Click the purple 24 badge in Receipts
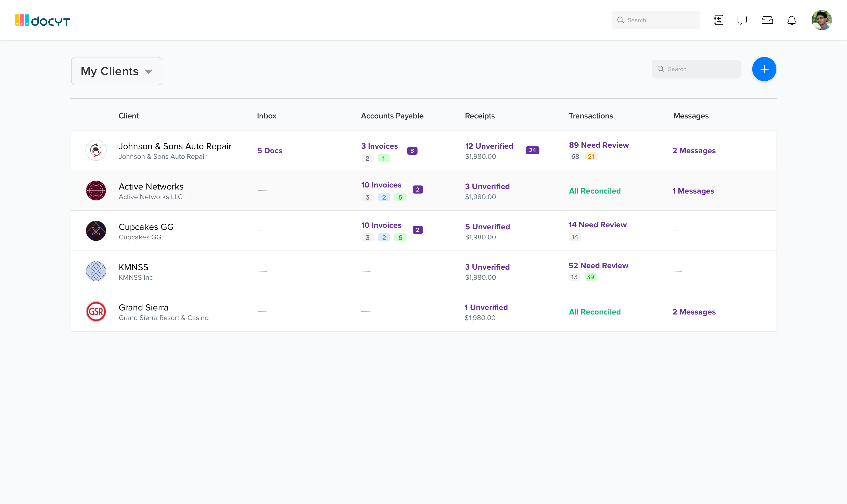The image size is (847, 504). click(x=532, y=150)
